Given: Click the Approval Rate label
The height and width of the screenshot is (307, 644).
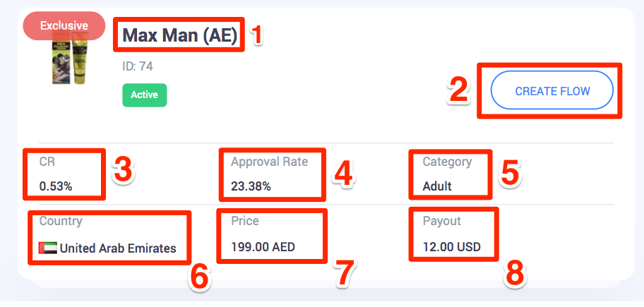Looking at the screenshot, I should [x=269, y=162].
